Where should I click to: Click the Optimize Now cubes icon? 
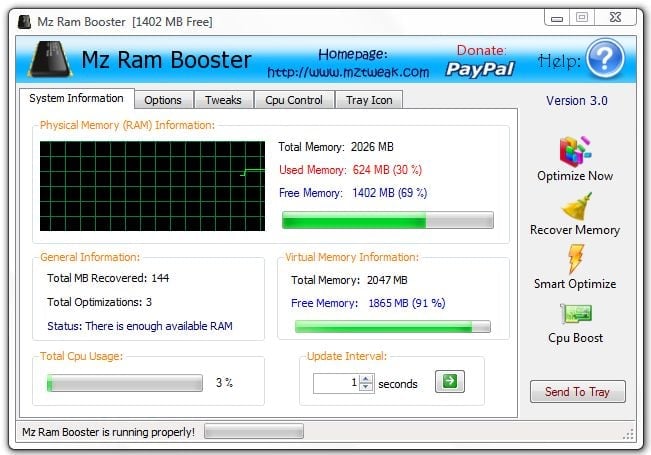[575, 150]
